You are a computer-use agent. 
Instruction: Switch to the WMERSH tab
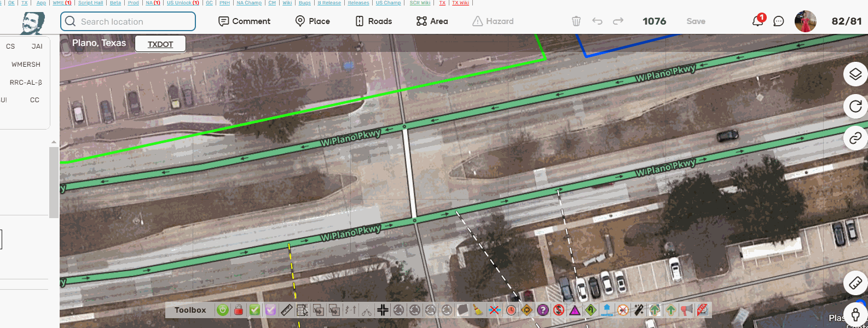coord(26,65)
